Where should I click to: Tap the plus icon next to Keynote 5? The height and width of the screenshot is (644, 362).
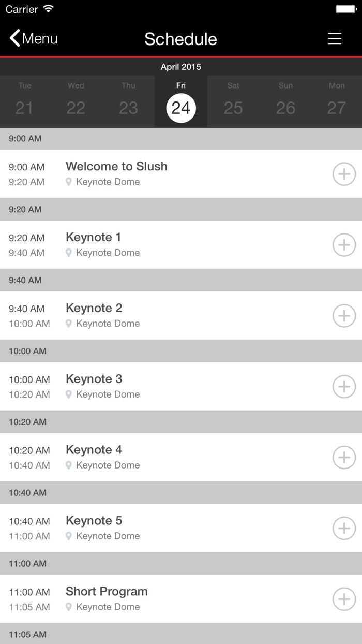tap(344, 529)
